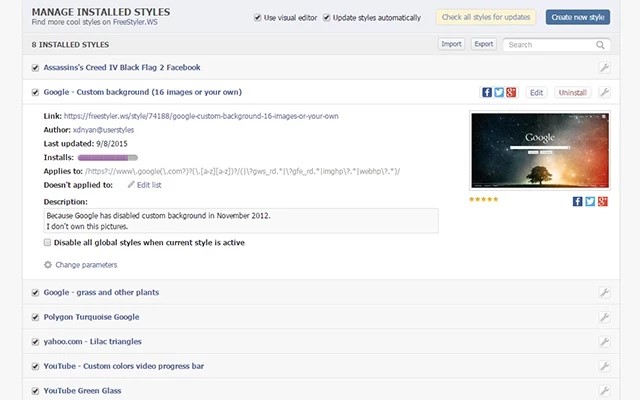Click Check all styles for updates button

point(486,17)
